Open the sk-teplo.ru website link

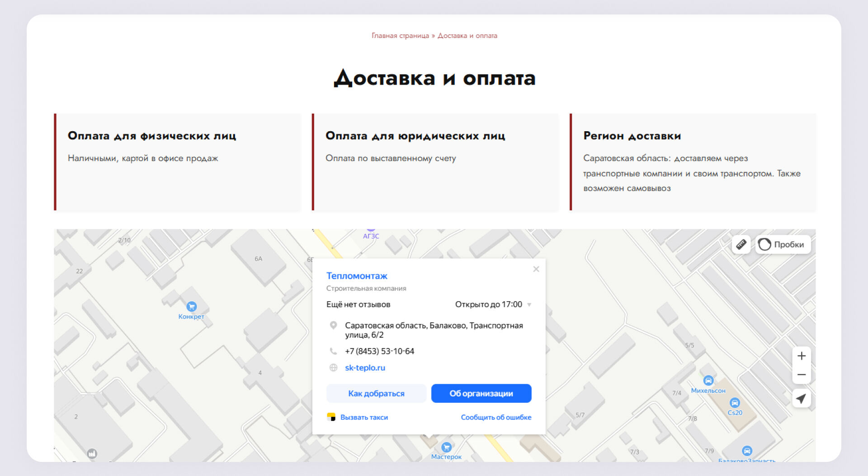pyautogui.click(x=365, y=368)
